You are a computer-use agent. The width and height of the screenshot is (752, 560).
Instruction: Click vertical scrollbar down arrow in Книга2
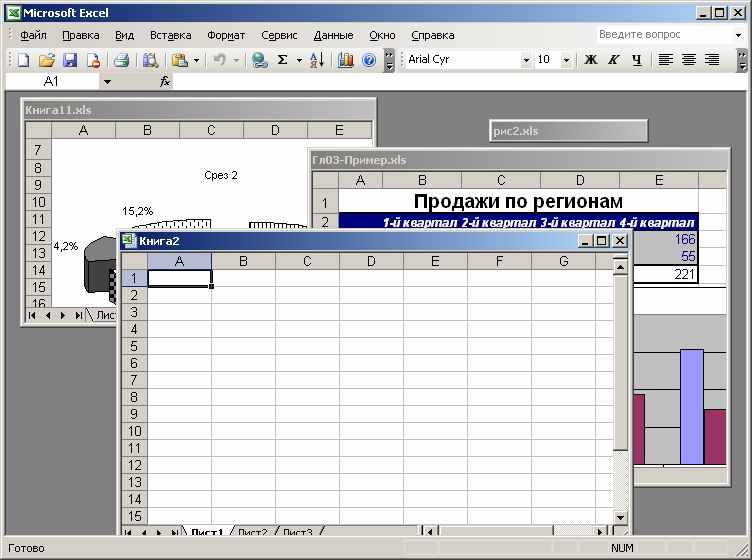tap(620, 517)
